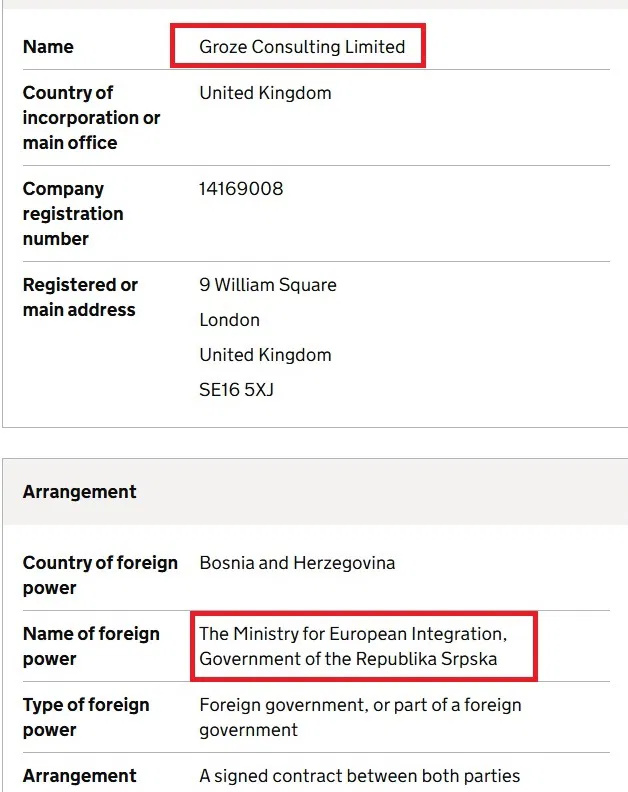The image size is (628, 792).
Task: Click the Type of foreign power label
Action: point(86,717)
